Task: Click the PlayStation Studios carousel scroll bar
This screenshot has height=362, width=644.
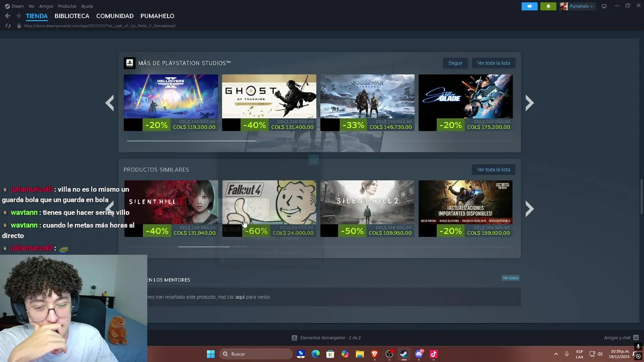Action: click(x=191, y=141)
